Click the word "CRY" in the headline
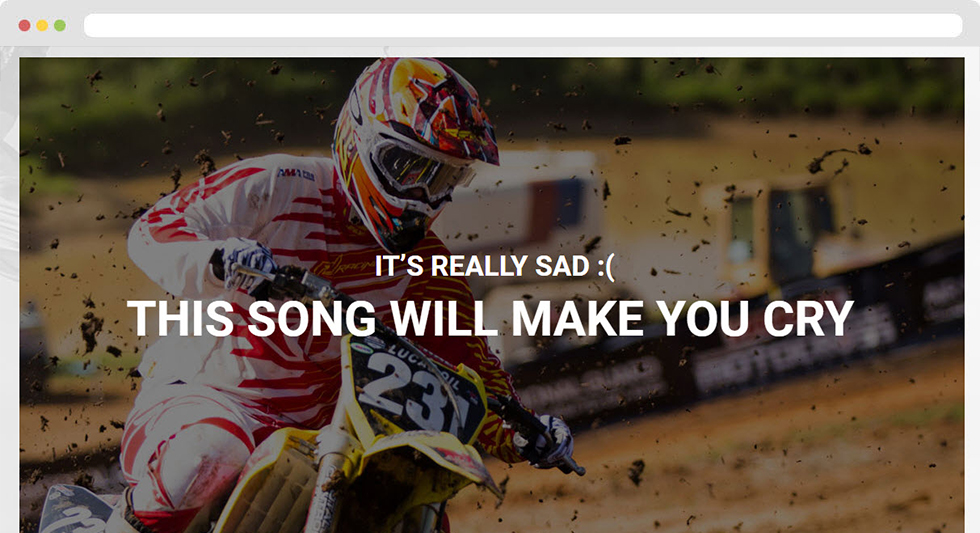 pyautogui.click(x=809, y=319)
